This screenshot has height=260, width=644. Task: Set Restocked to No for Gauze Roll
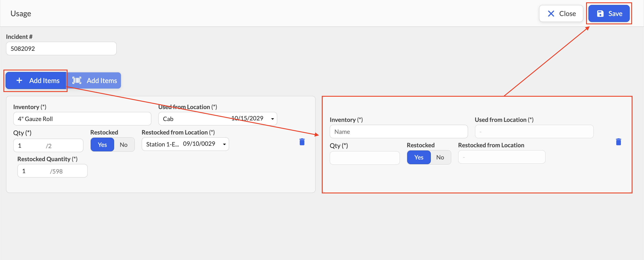pyautogui.click(x=124, y=145)
